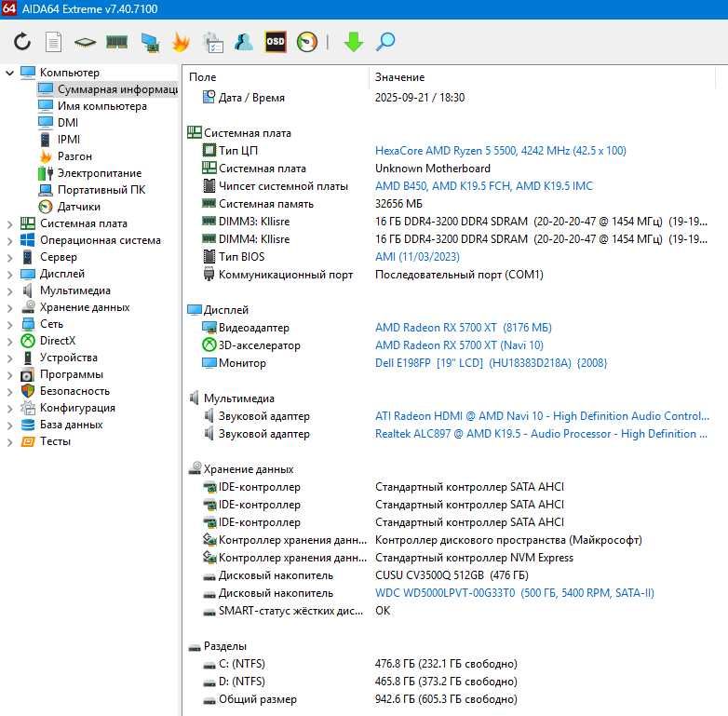Select the DIMM4: Kllisre row
The width and height of the screenshot is (728, 716).
[x=449, y=239]
